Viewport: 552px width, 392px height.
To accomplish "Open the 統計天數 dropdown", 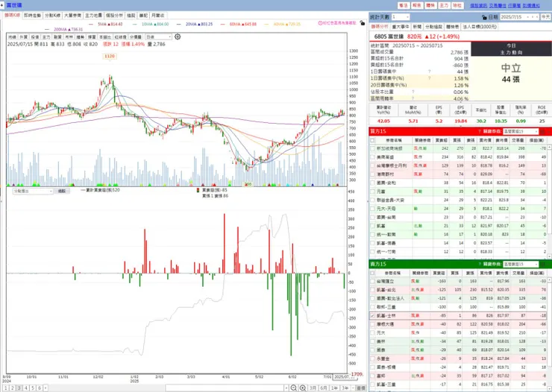I will 401,17.
